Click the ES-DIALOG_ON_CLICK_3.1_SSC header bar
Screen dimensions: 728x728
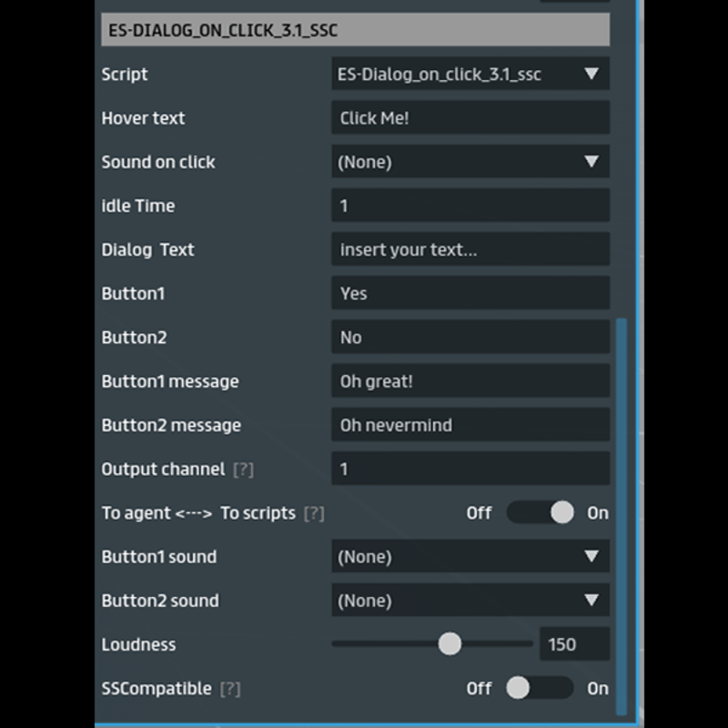pyautogui.click(x=355, y=30)
